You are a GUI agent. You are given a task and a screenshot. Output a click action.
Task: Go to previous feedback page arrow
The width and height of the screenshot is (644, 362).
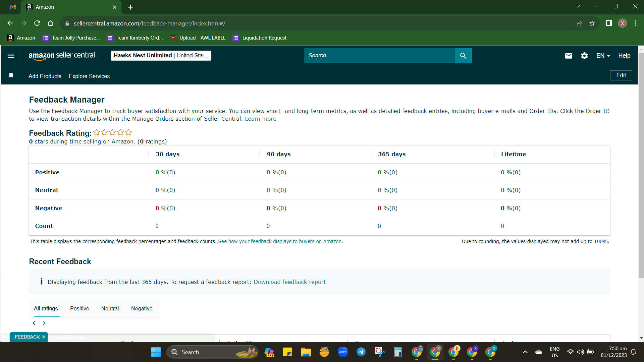(34, 323)
